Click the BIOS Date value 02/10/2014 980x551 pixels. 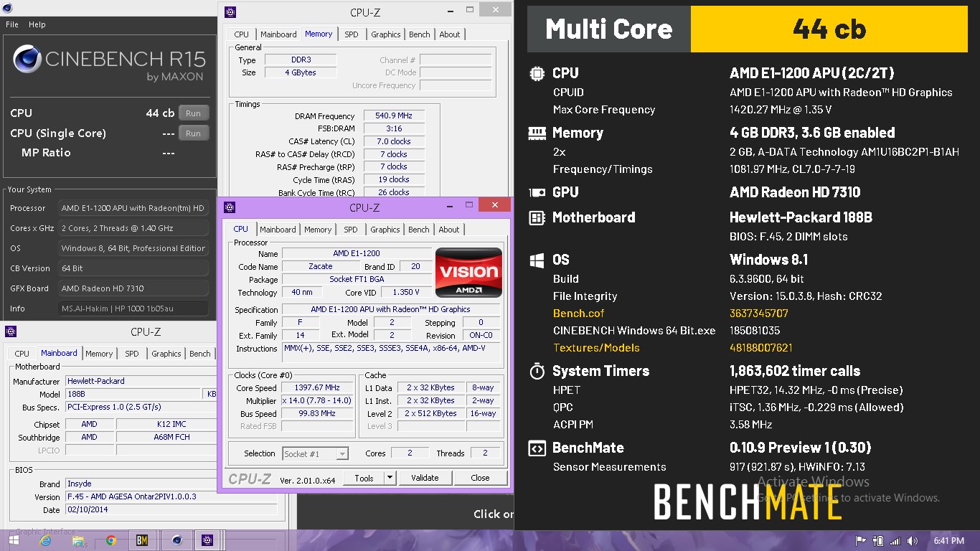click(x=171, y=510)
